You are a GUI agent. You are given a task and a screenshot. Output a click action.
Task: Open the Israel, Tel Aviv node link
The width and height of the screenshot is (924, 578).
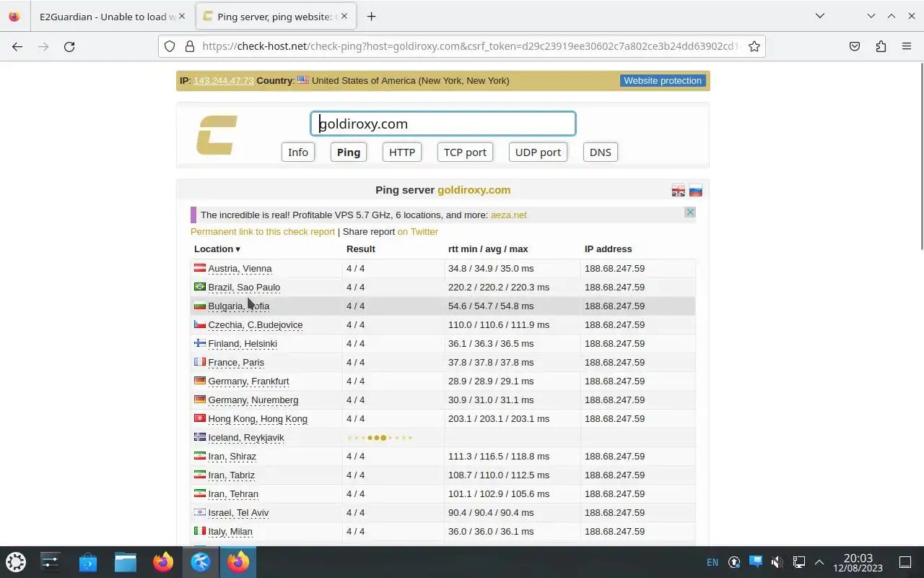(238, 513)
